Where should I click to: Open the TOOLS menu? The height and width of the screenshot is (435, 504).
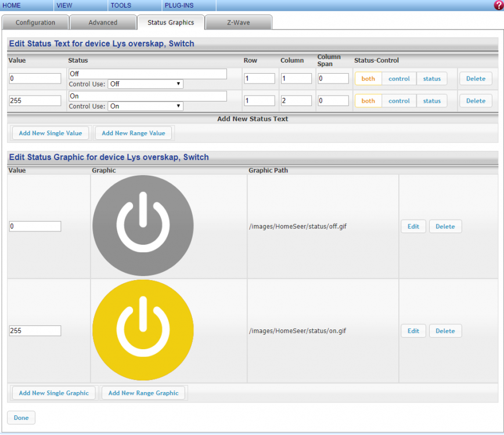pyautogui.click(x=121, y=5)
